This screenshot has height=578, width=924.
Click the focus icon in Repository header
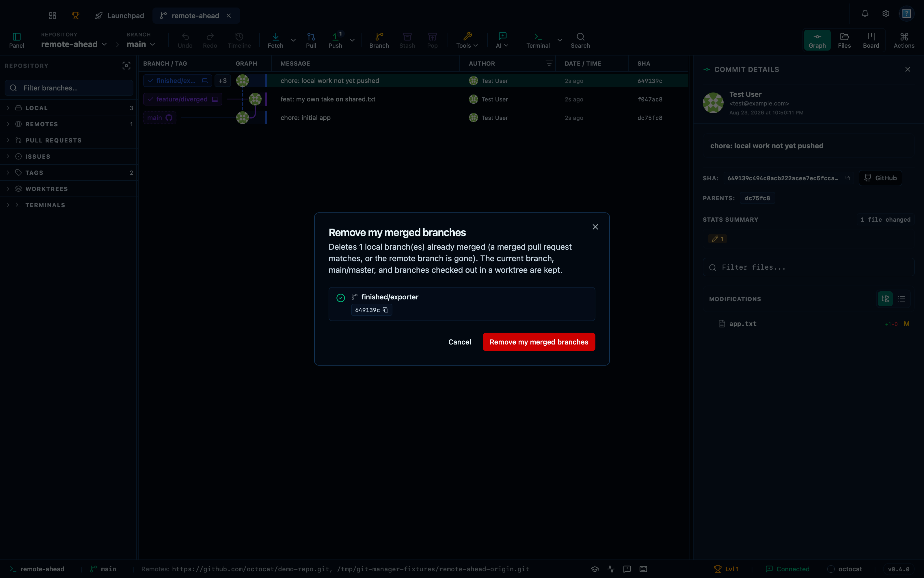[x=126, y=66]
